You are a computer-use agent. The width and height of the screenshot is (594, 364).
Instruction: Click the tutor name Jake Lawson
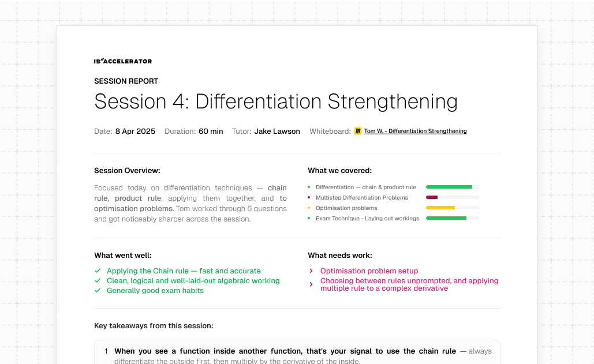tap(277, 132)
